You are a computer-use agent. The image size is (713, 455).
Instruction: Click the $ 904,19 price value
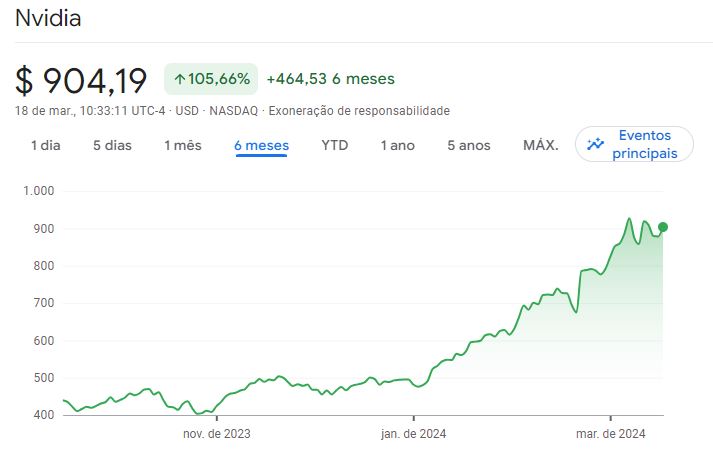(x=81, y=80)
